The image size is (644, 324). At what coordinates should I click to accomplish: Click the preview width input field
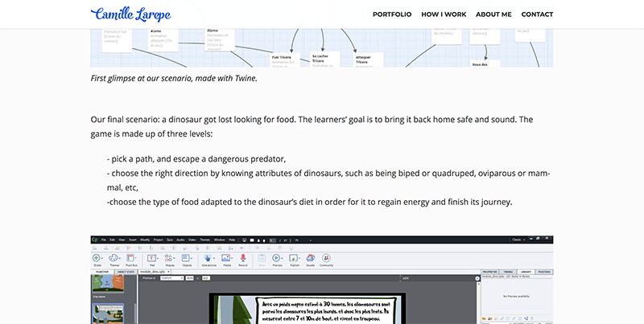(x=189, y=277)
